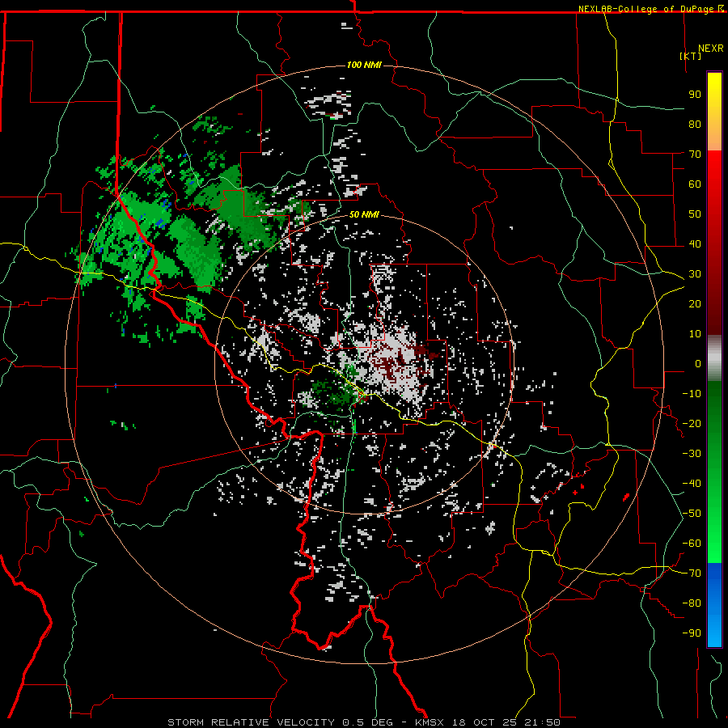Viewport: 728px width, 728px height.
Task: Click the 100 NMI range ring label
Action: tap(364, 65)
